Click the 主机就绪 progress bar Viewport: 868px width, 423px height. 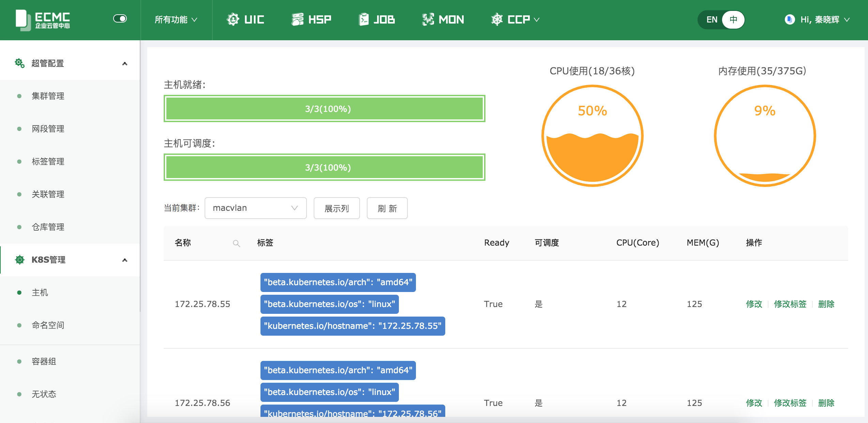pyautogui.click(x=324, y=109)
